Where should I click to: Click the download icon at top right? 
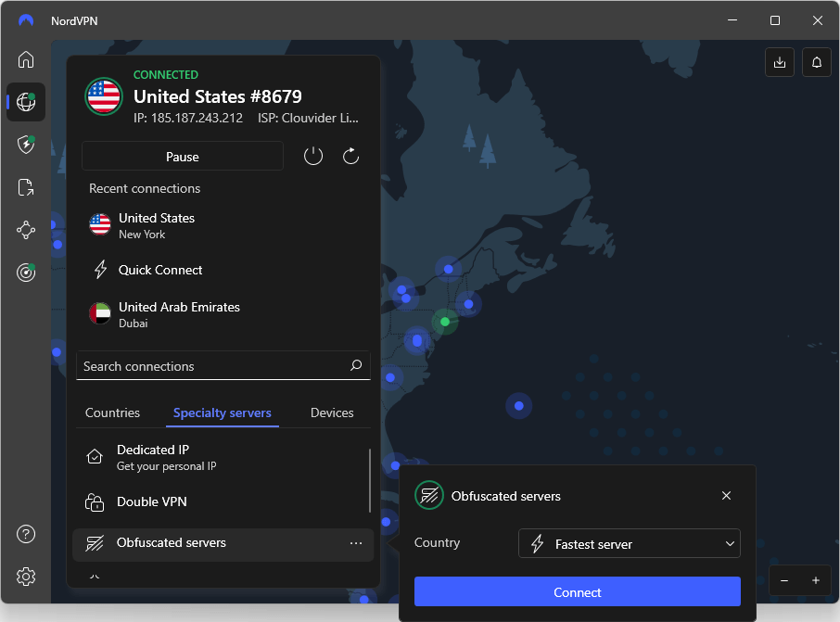780,62
